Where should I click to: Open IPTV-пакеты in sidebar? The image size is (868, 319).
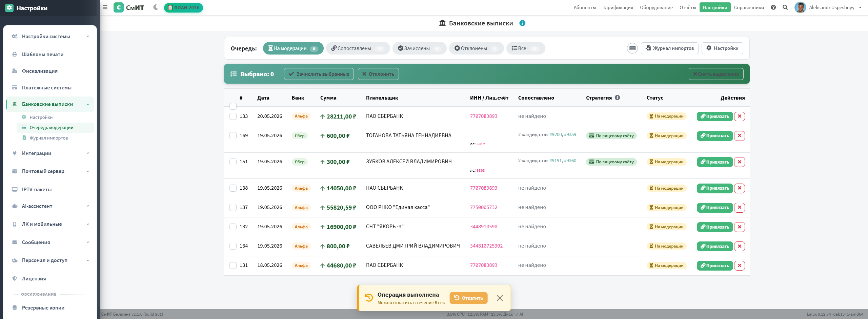(x=37, y=189)
